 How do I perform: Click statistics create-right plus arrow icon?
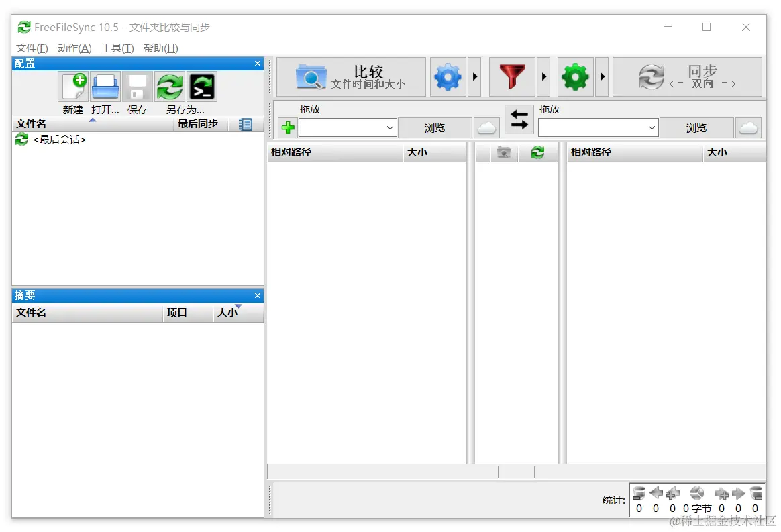click(x=722, y=494)
